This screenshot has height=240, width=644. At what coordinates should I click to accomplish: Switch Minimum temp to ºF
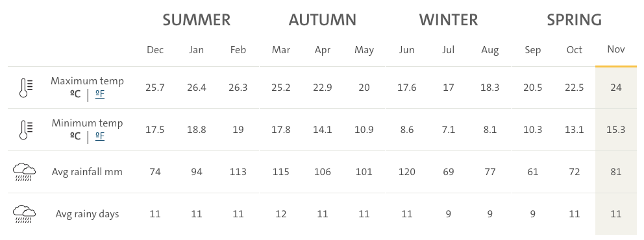point(100,136)
